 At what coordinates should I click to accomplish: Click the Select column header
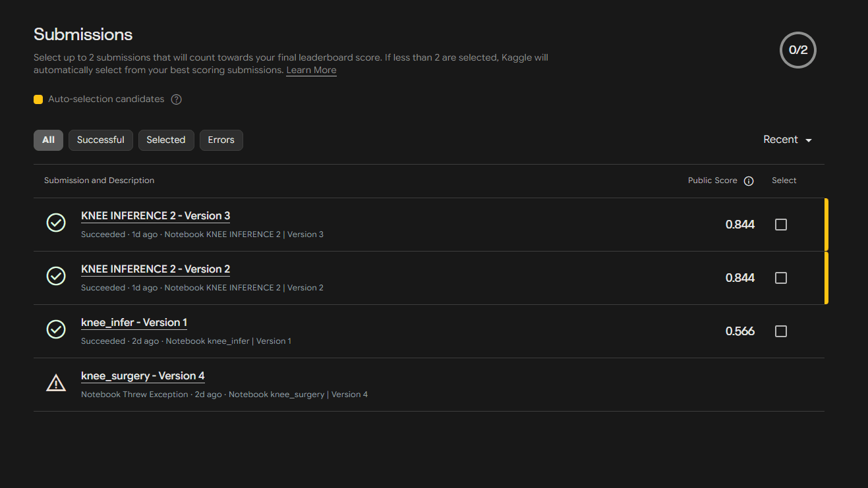[x=784, y=180]
